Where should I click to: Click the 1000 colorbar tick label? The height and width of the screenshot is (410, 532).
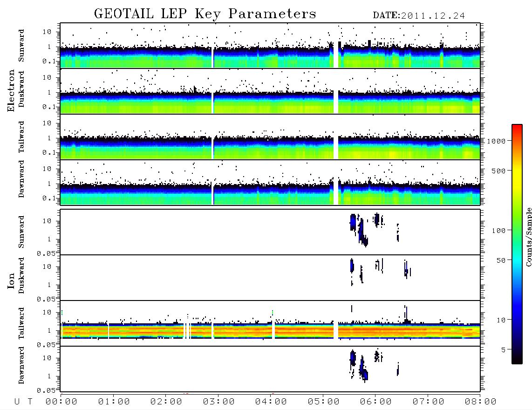(497, 141)
